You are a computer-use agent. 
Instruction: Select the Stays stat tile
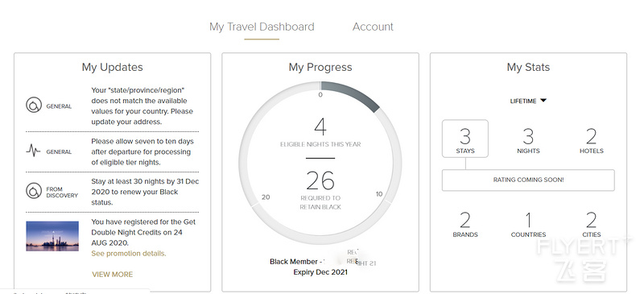pos(465,139)
